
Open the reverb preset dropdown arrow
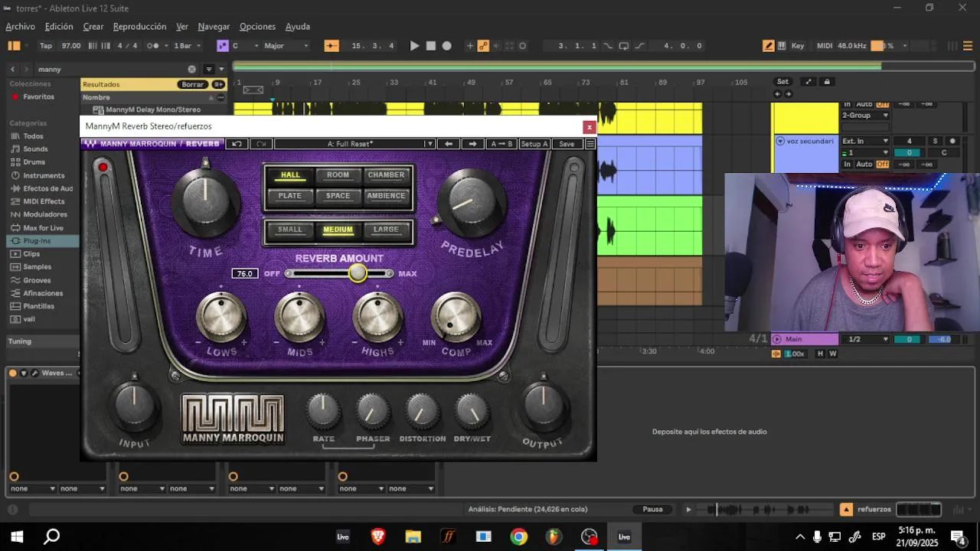pos(430,144)
